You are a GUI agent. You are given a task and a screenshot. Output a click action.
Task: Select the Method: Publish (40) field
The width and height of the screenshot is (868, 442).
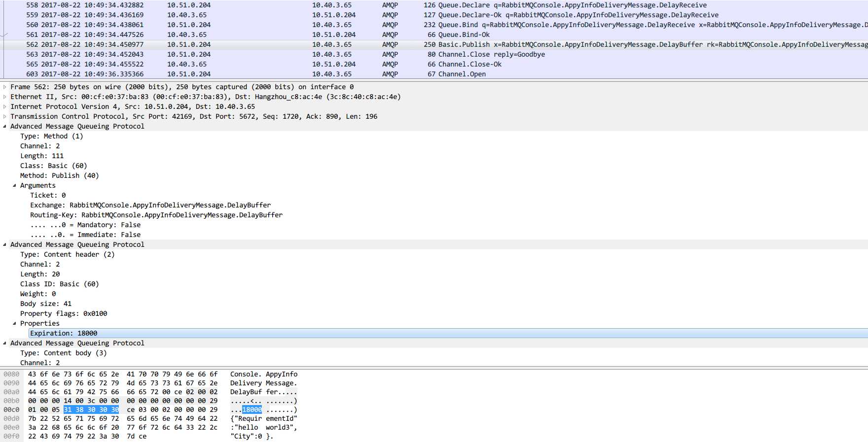(x=60, y=175)
